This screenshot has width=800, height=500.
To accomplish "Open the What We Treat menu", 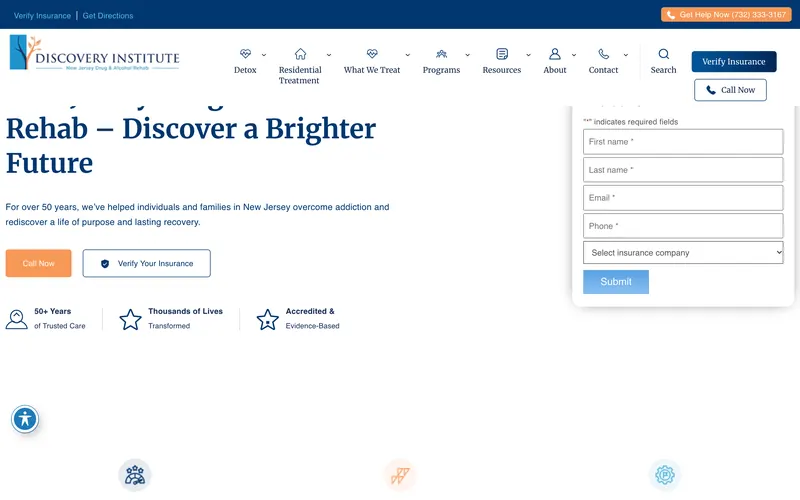I will click(372, 70).
